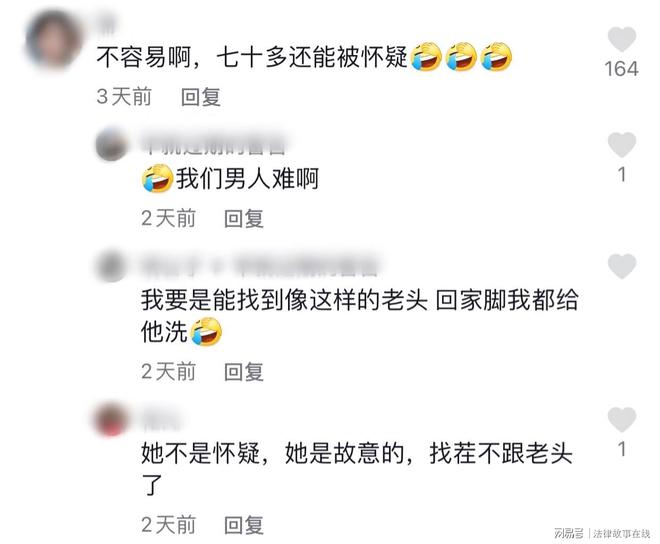Image resolution: width=660 pixels, height=544 pixels.
Task: Open the top commenter's avatar
Action: click(53, 40)
